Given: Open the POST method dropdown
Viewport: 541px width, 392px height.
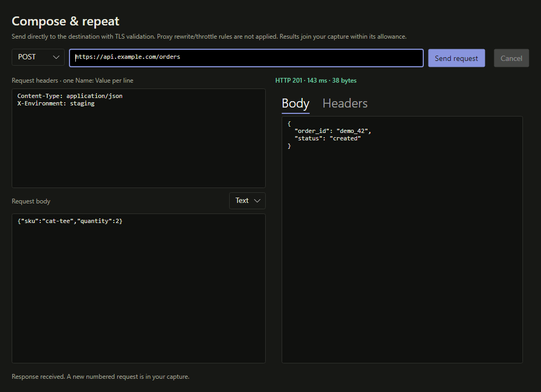Looking at the screenshot, I should [x=38, y=57].
